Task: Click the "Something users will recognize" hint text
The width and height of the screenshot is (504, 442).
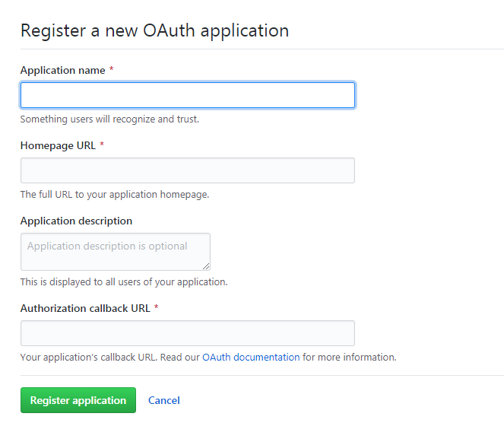Action: [x=109, y=119]
